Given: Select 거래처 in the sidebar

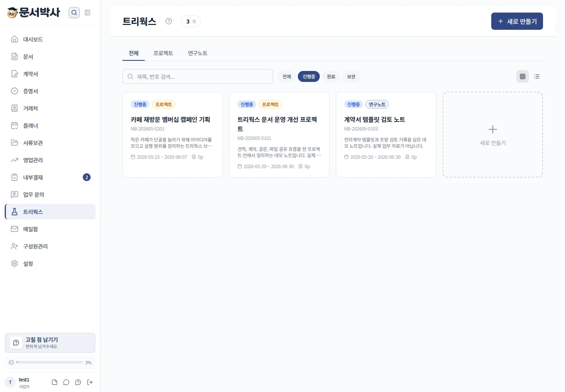Looking at the screenshot, I should click(x=50, y=108).
